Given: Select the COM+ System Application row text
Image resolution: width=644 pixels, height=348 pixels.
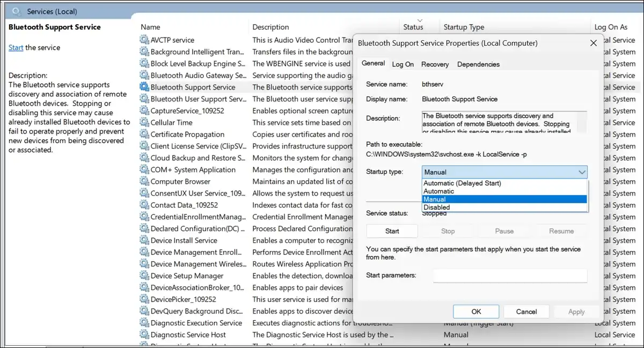Looking at the screenshot, I should 193,169.
